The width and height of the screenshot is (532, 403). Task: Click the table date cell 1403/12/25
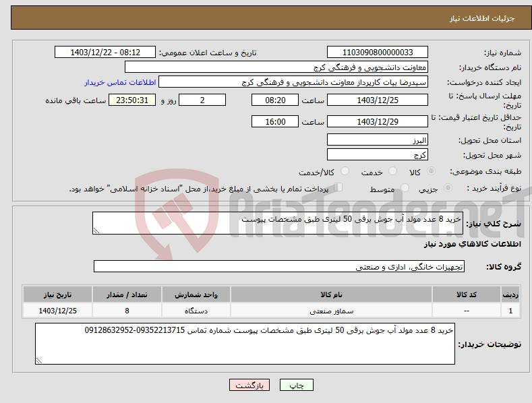[x=57, y=311]
